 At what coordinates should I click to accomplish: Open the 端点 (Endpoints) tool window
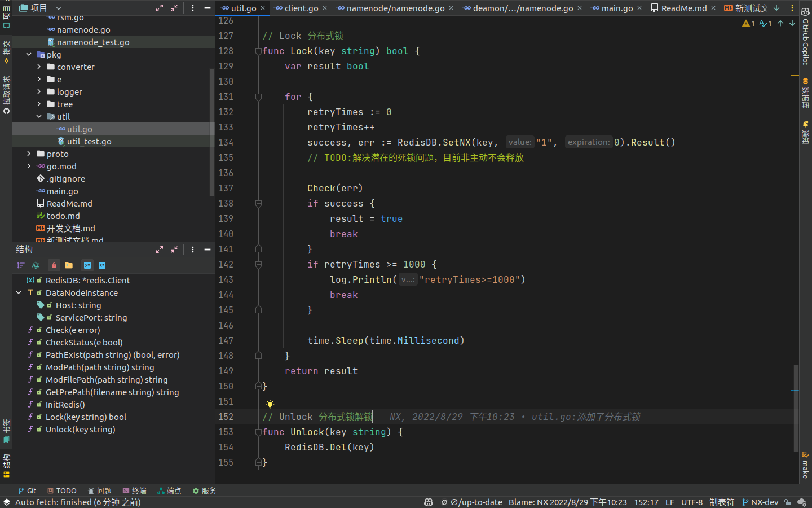coord(170,491)
